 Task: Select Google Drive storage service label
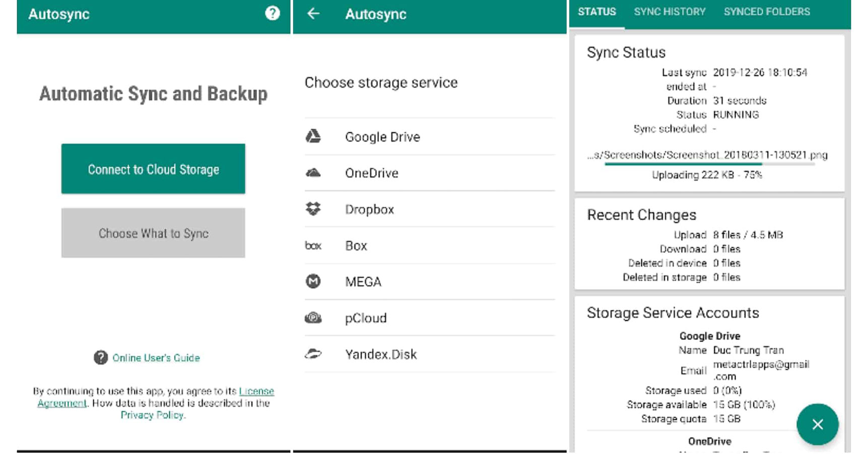point(382,137)
